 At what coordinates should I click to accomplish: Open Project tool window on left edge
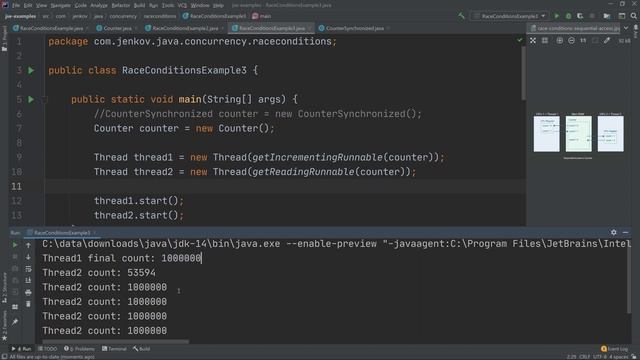4,39
